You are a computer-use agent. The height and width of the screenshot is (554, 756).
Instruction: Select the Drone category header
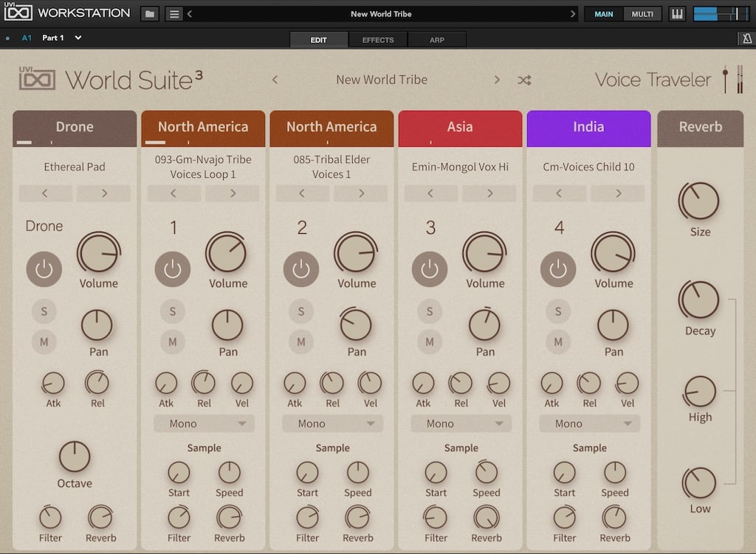[x=75, y=128]
